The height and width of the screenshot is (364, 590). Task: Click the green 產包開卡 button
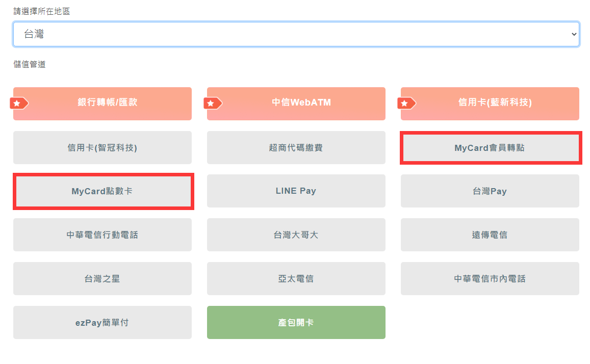pos(296,322)
